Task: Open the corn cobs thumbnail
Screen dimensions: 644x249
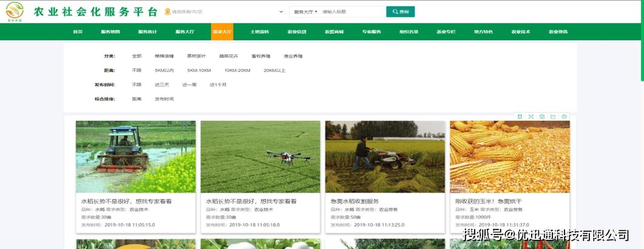Action: coord(510,157)
